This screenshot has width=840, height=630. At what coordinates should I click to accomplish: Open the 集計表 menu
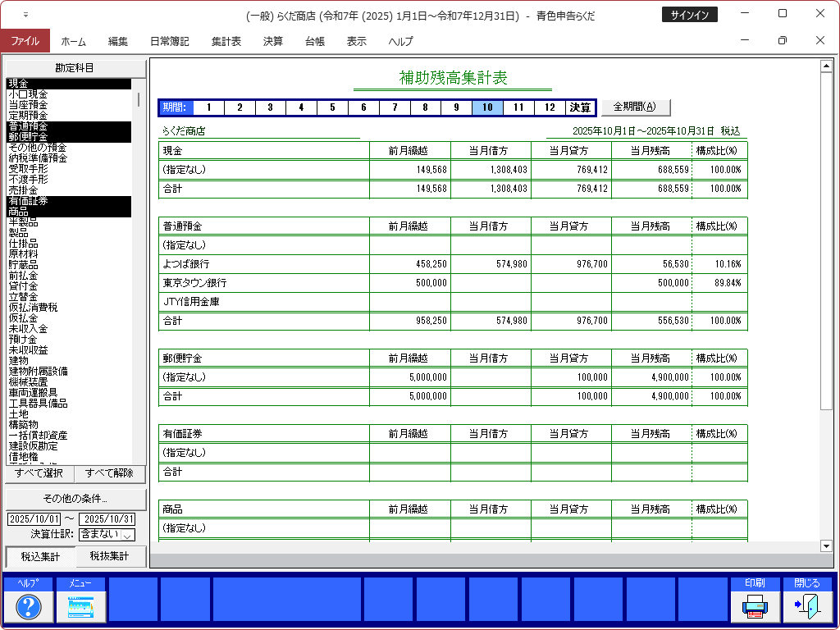[226, 41]
